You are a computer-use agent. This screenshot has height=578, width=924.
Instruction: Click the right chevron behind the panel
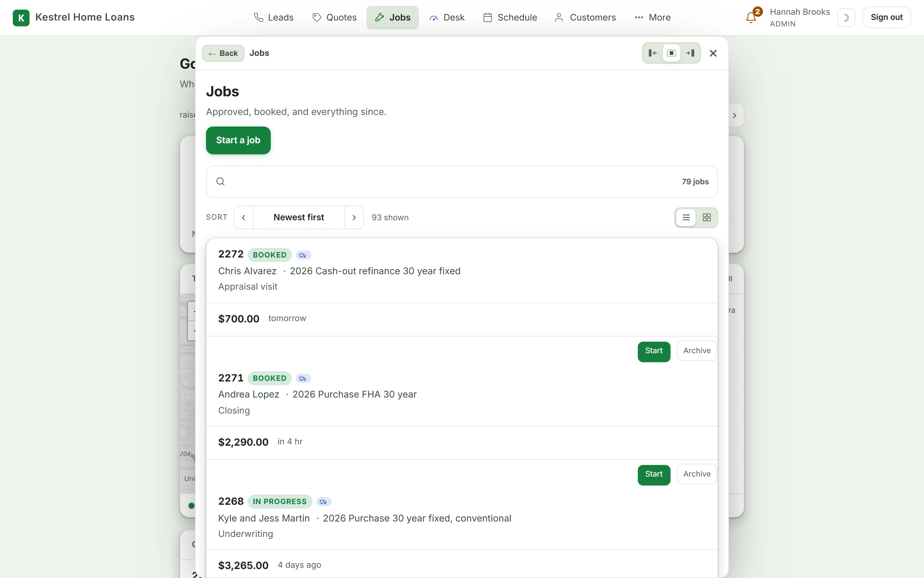pos(735,116)
